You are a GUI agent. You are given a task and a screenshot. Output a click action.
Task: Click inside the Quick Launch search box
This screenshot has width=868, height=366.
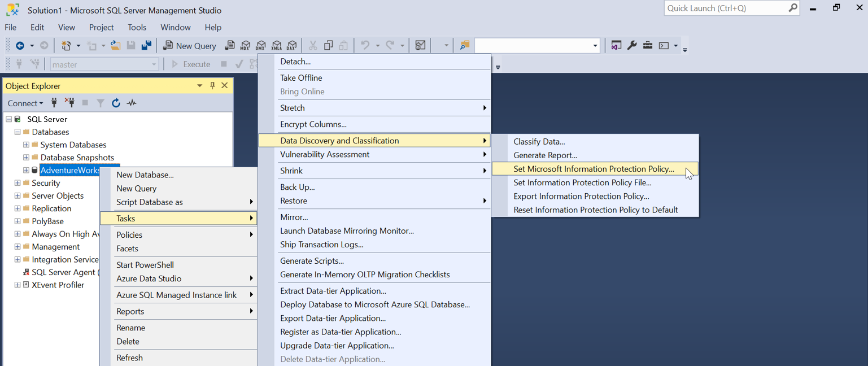tap(729, 8)
